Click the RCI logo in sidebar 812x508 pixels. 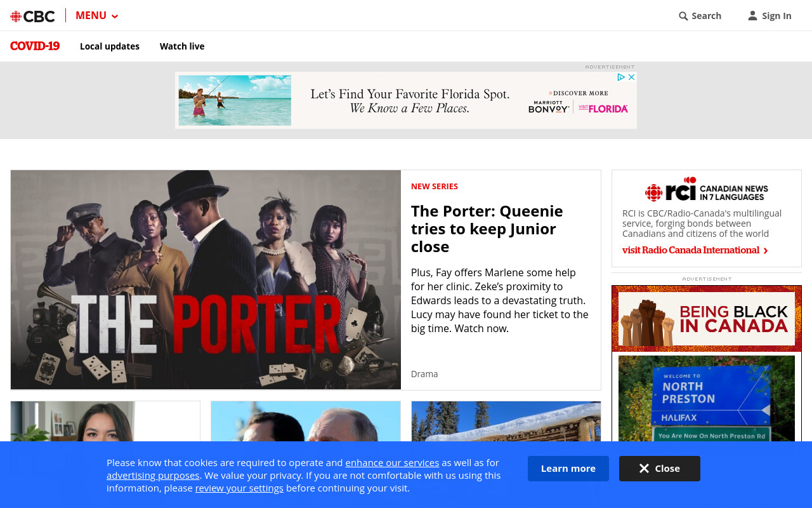(x=707, y=189)
